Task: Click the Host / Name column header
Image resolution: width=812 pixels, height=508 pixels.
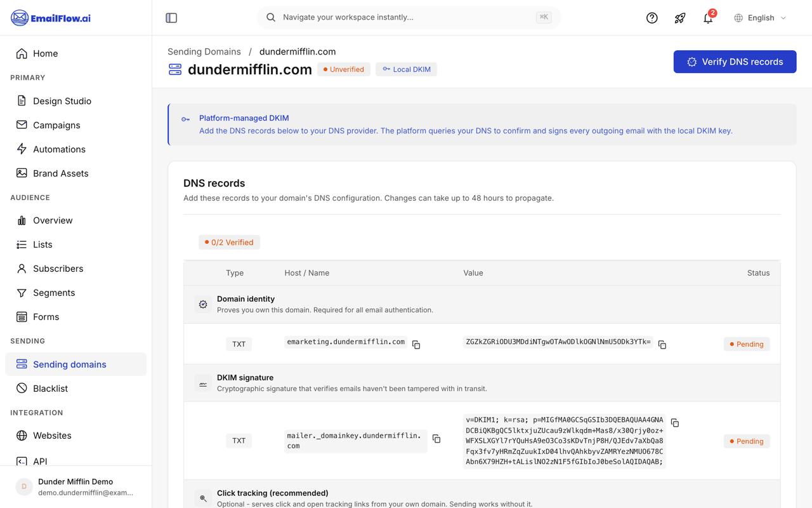Action: [306, 273]
